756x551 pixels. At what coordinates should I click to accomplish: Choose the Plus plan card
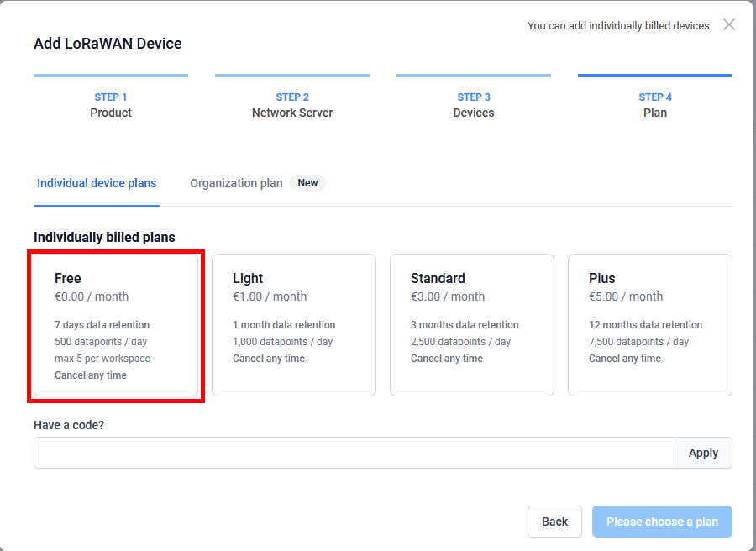[650, 325]
